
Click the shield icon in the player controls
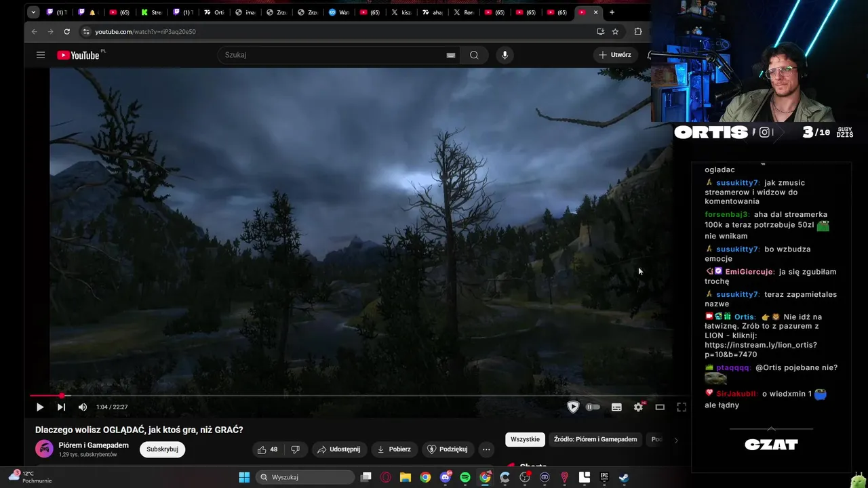click(x=573, y=407)
